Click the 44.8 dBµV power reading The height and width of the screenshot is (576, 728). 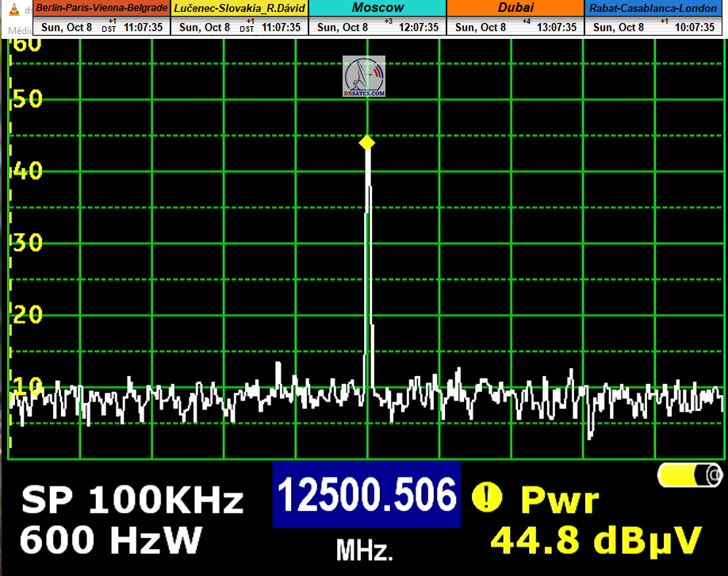[x=596, y=541]
